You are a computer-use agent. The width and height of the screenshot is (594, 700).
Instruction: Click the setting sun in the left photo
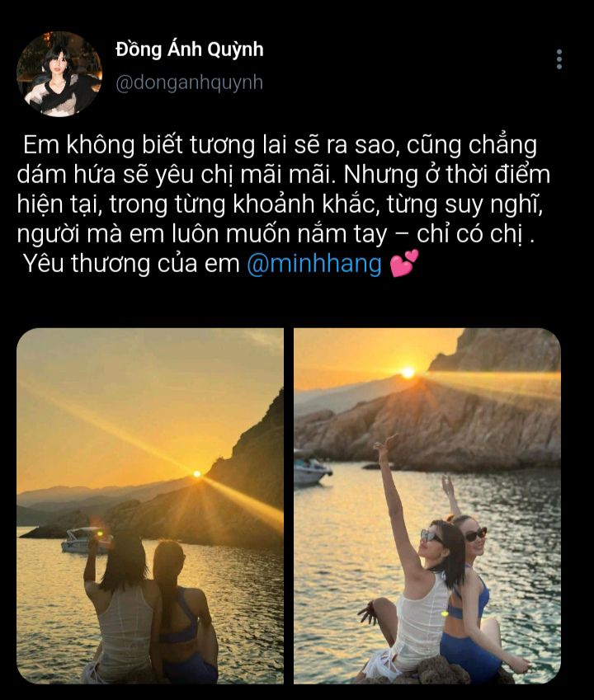coord(196,473)
